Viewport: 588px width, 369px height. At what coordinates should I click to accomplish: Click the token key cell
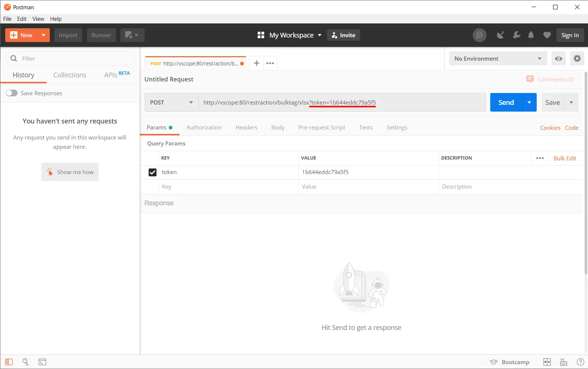(x=229, y=172)
